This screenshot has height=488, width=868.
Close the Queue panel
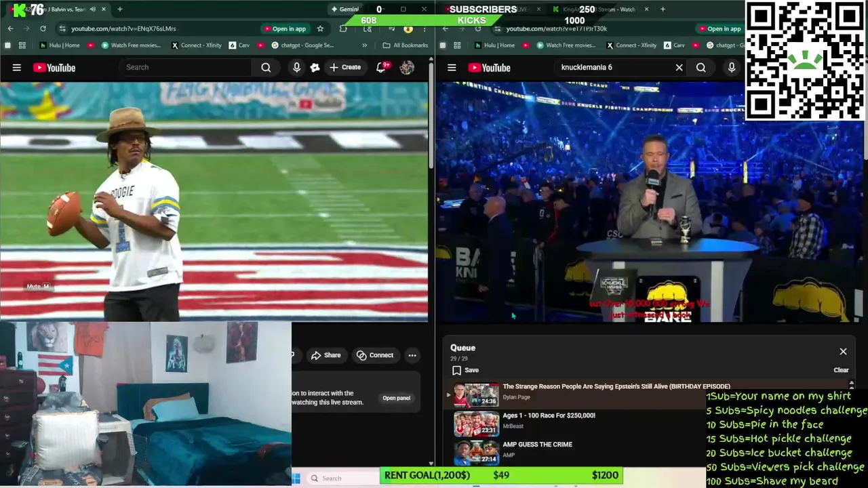(x=843, y=351)
